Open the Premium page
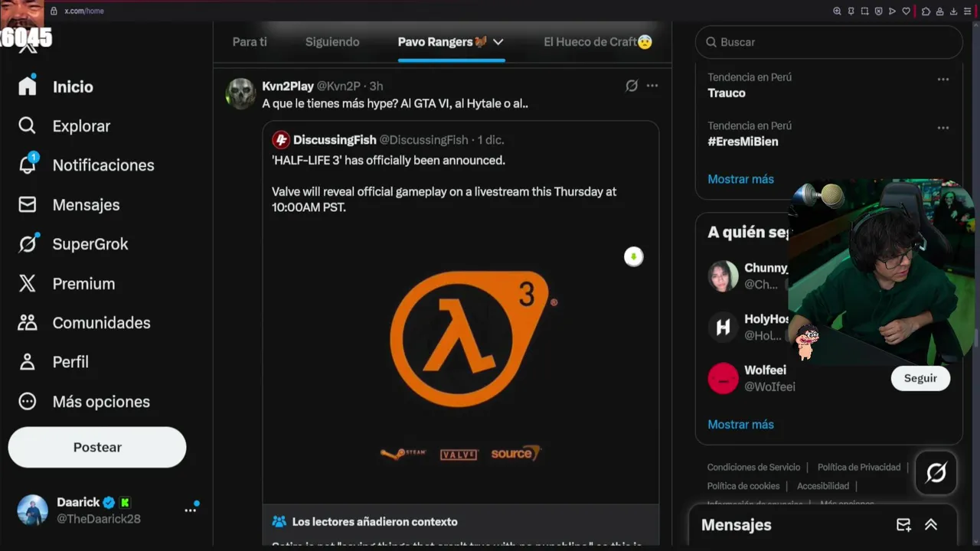 [x=67, y=284]
